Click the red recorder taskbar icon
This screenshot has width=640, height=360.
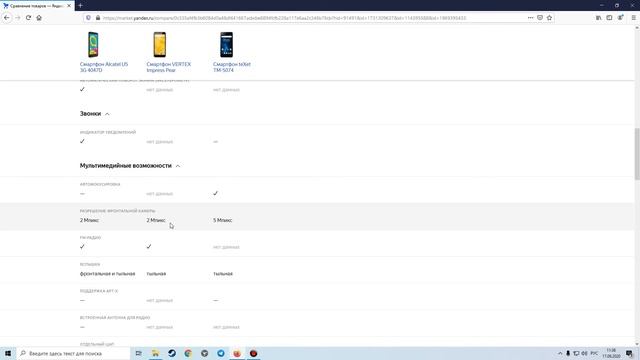[x=253, y=353]
